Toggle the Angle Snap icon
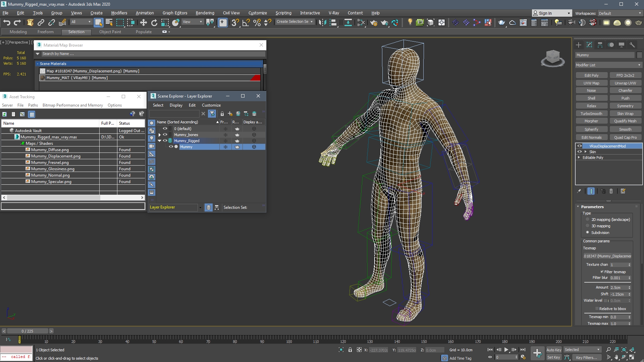644x362 pixels. [246, 22]
